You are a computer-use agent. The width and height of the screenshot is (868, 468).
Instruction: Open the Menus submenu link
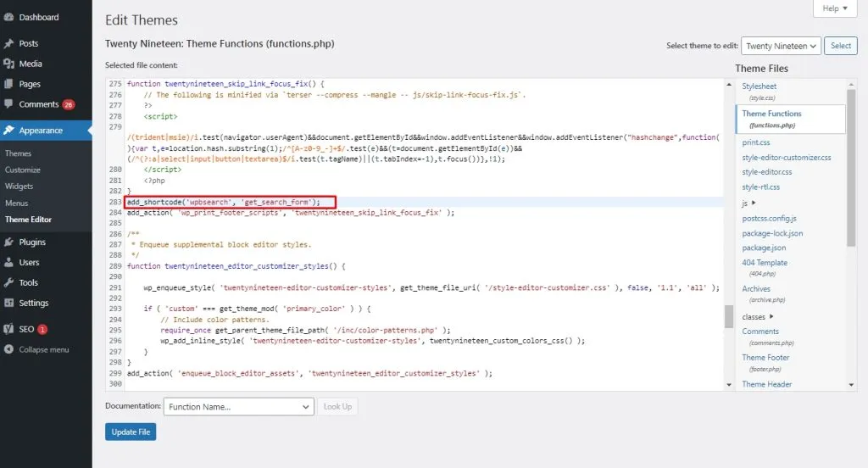coord(17,203)
